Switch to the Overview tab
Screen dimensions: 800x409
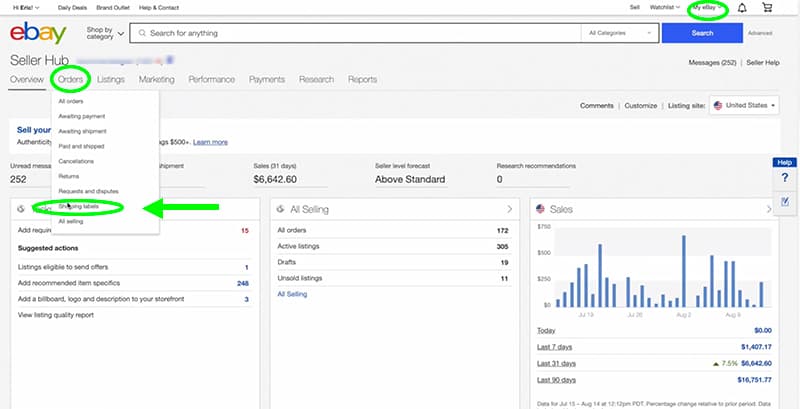27,80
